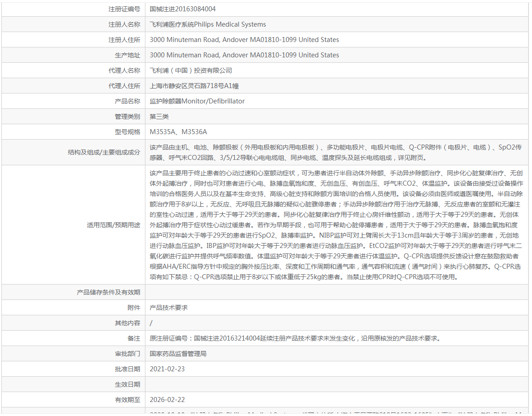This screenshot has width=532, height=416.
Task: Click the 备注 label
Action: (134, 339)
